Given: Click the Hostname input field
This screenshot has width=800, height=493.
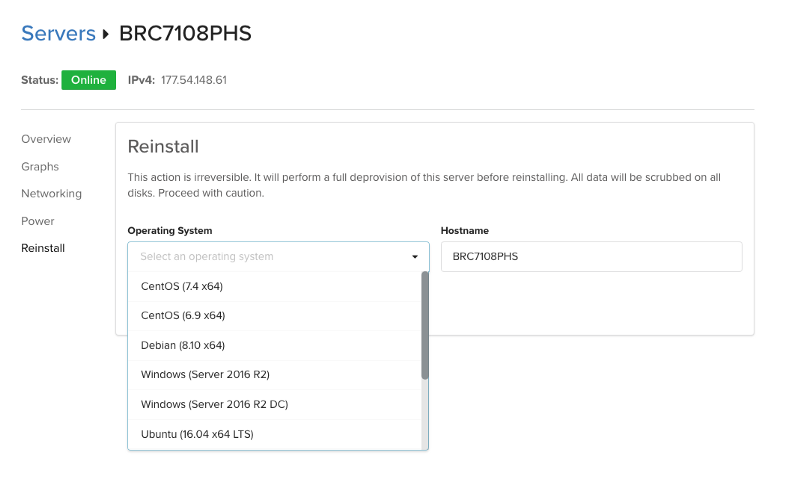Looking at the screenshot, I should pyautogui.click(x=591, y=257).
